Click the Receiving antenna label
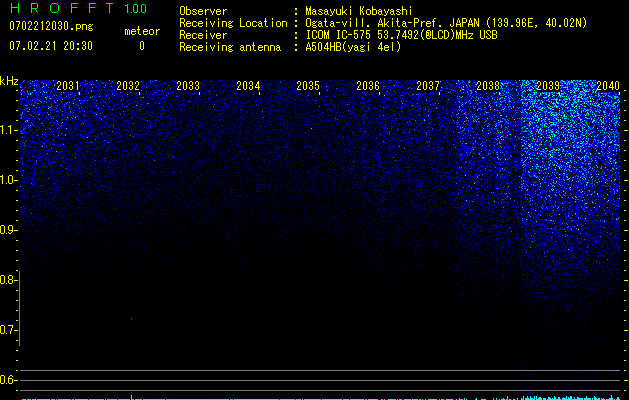Screen dimensions: 629x400 [230, 47]
